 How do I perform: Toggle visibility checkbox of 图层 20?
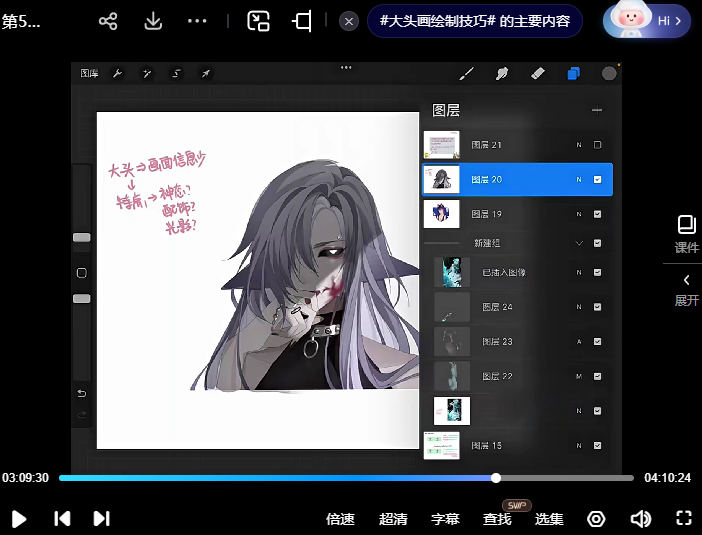[597, 180]
